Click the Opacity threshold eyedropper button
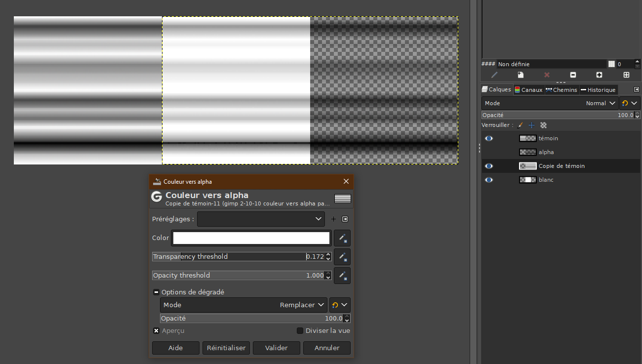This screenshot has height=364, width=642. [342, 276]
